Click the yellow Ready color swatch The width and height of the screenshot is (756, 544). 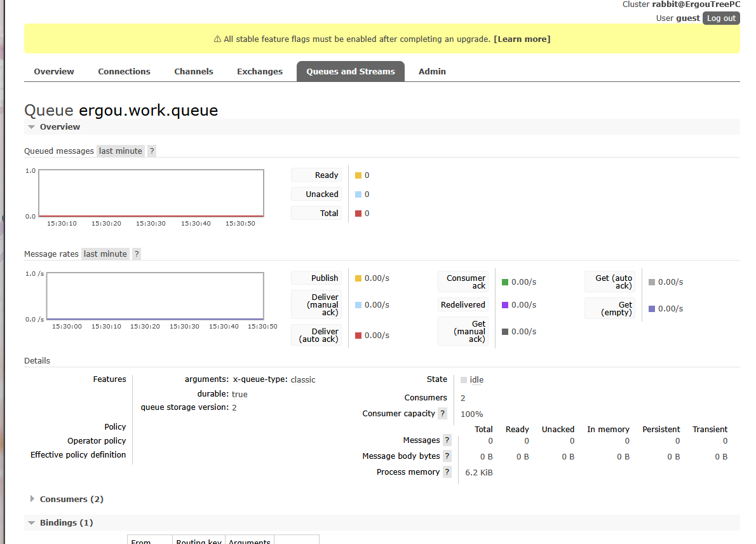pyautogui.click(x=358, y=175)
